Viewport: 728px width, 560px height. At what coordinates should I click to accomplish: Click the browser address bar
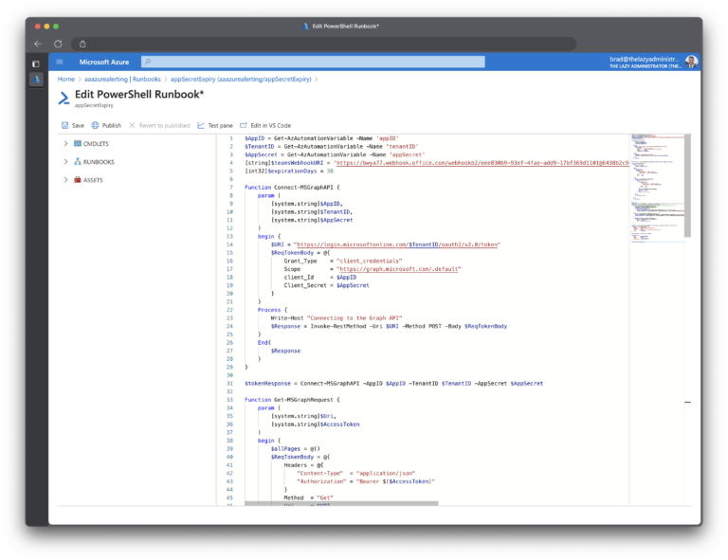pos(323,45)
